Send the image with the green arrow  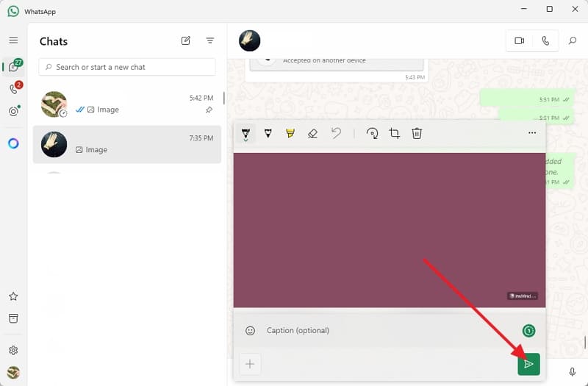[x=528, y=364]
